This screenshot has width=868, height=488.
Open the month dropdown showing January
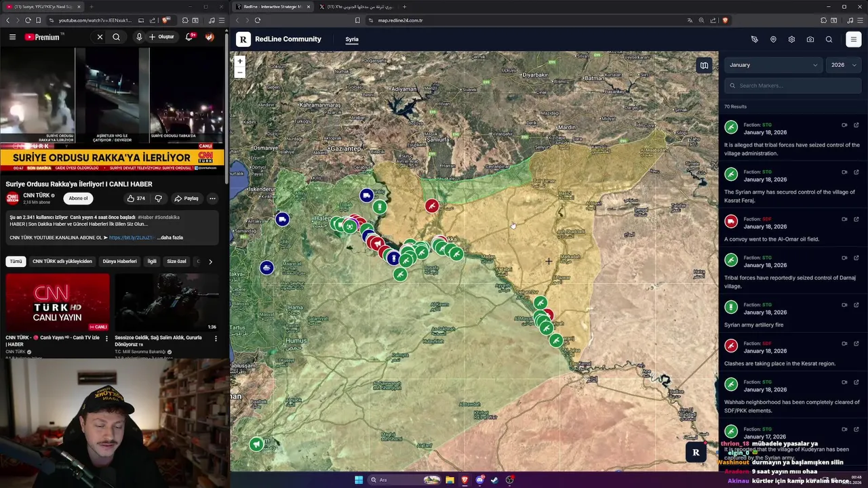tap(773, 65)
